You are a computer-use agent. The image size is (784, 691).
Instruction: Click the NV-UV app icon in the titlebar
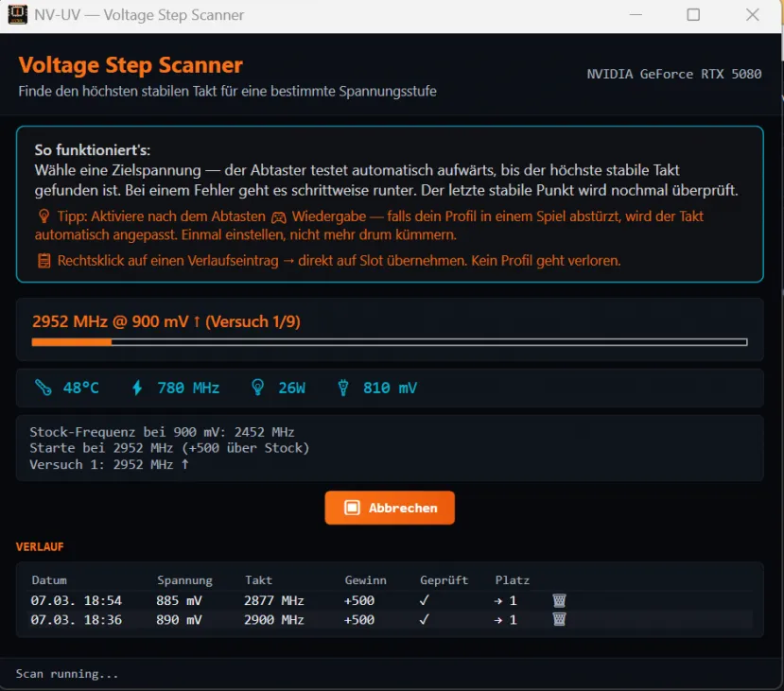click(16, 15)
